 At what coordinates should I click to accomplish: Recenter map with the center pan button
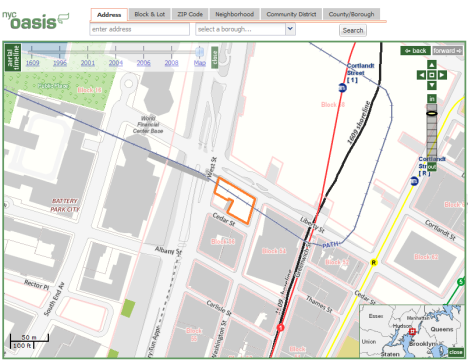click(x=432, y=75)
